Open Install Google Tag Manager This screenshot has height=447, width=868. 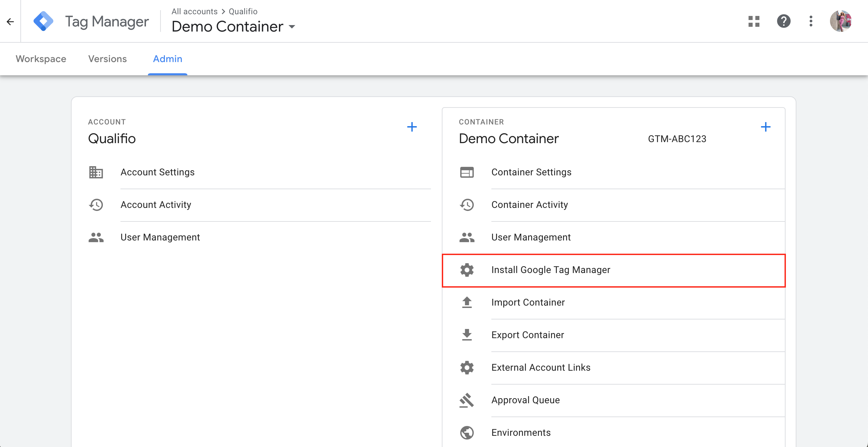coord(614,270)
